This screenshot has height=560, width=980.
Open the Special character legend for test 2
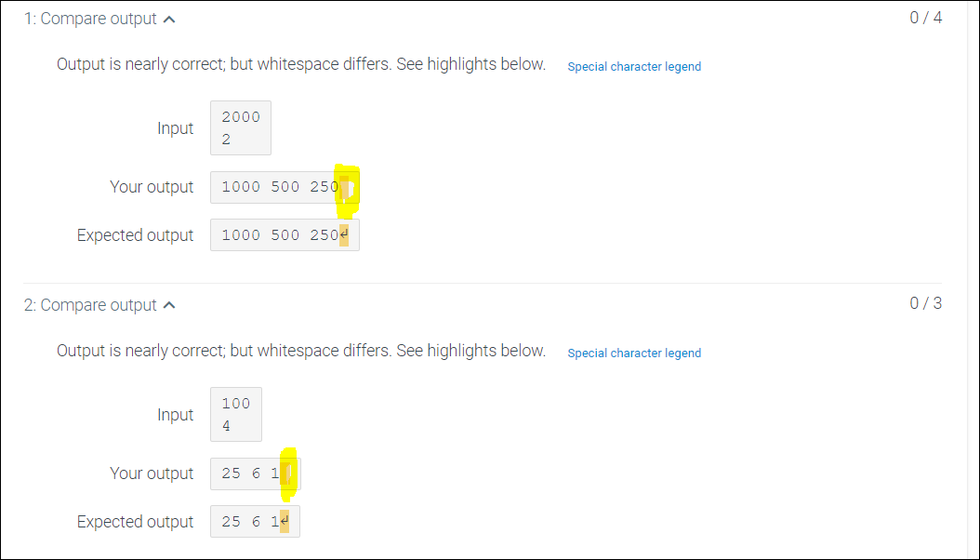pyautogui.click(x=634, y=353)
